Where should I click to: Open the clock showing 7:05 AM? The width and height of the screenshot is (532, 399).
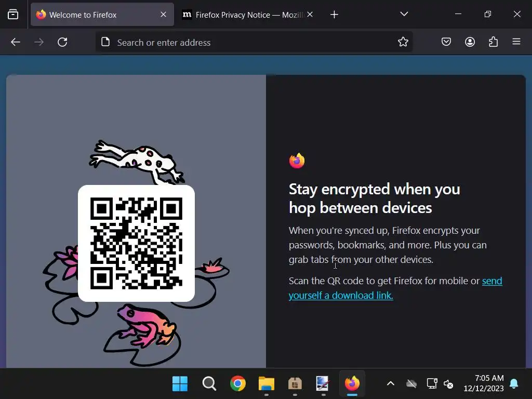(484, 383)
